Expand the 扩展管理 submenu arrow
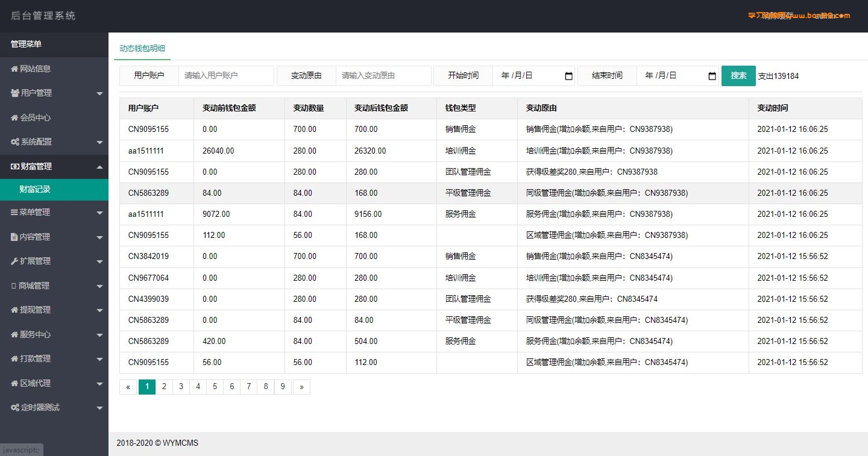The width and height of the screenshot is (868, 456). (99, 261)
